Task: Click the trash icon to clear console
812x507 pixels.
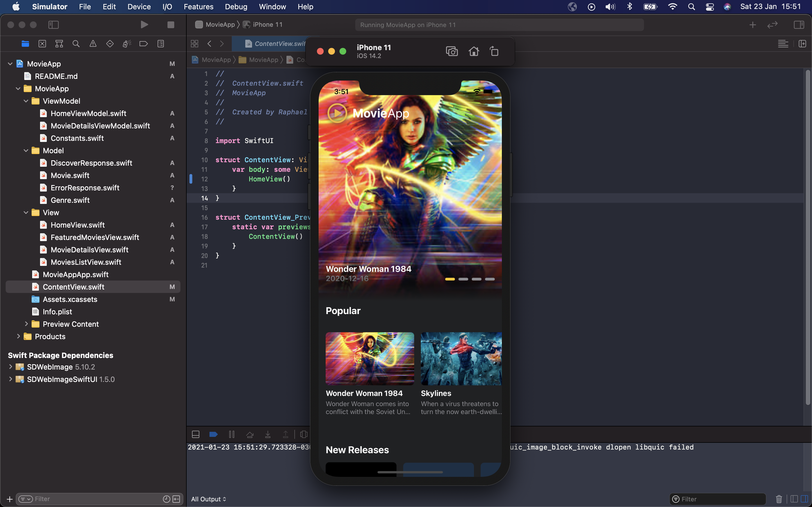Action: [x=779, y=499]
